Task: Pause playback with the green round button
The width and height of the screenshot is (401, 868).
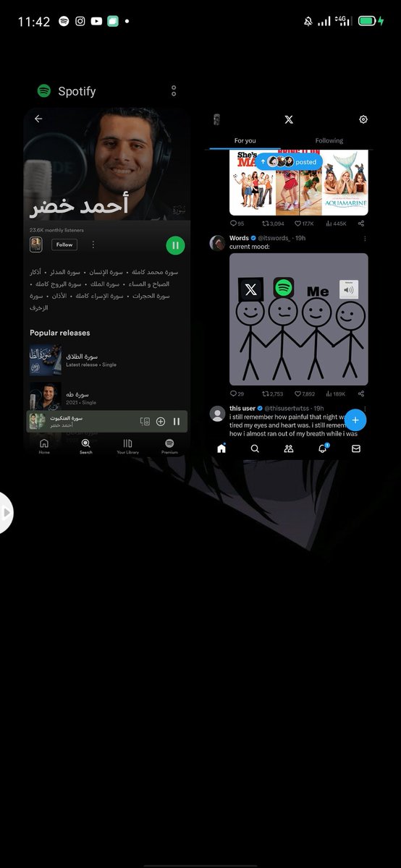Action: [x=175, y=245]
